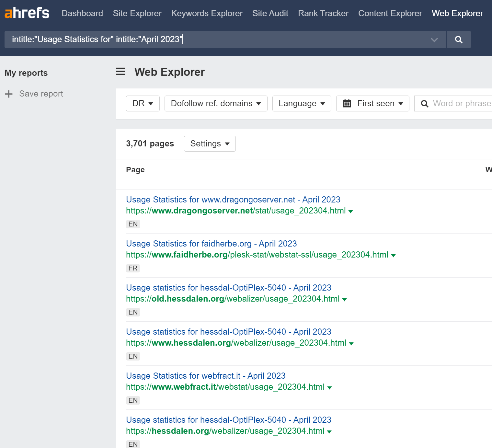Toggle the FR language badge on faidherbe.org result
492x448 pixels.
click(133, 268)
